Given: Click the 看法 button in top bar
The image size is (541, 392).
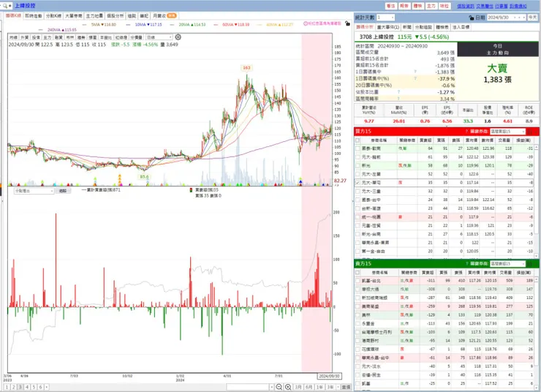Looking at the screenshot, I should [x=390, y=6].
